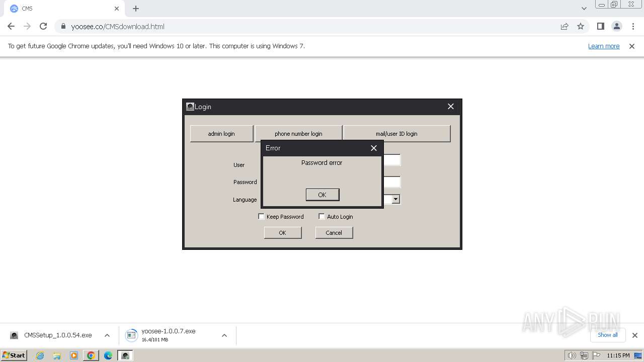The height and width of the screenshot is (362, 644).
Task: Click the User input field
Action: (x=392, y=160)
